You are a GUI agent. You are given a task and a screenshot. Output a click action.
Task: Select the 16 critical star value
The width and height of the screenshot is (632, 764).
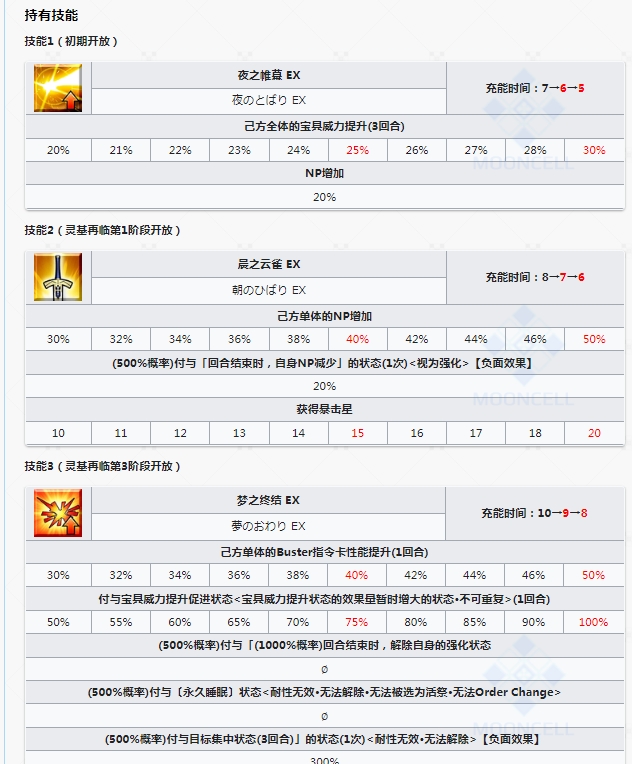pyautogui.click(x=417, y=433)
